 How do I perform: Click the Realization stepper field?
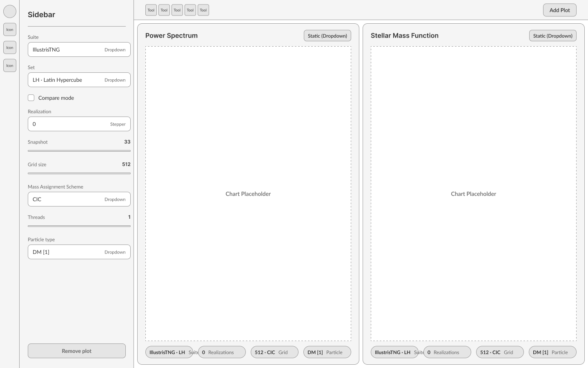[x=79, y=124]
